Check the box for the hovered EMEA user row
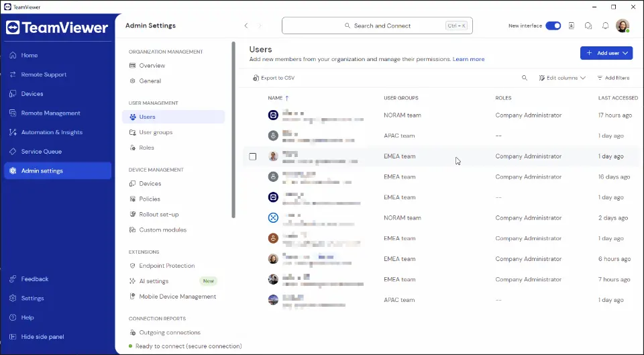The height and width of the screenshot is (355, 644). pos(253,156)
